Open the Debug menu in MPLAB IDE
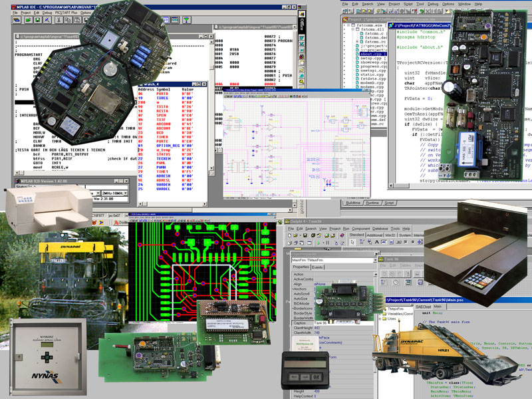 (x=47, y=13)
